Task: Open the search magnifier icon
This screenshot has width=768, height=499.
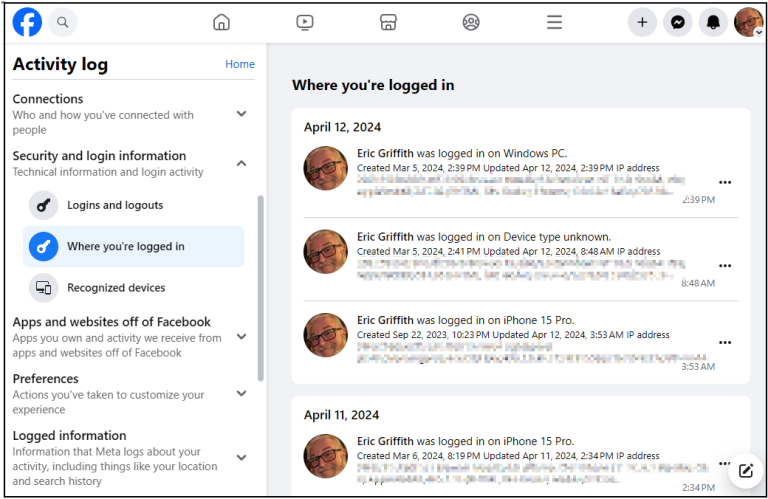Action: [x=62, y=22]
